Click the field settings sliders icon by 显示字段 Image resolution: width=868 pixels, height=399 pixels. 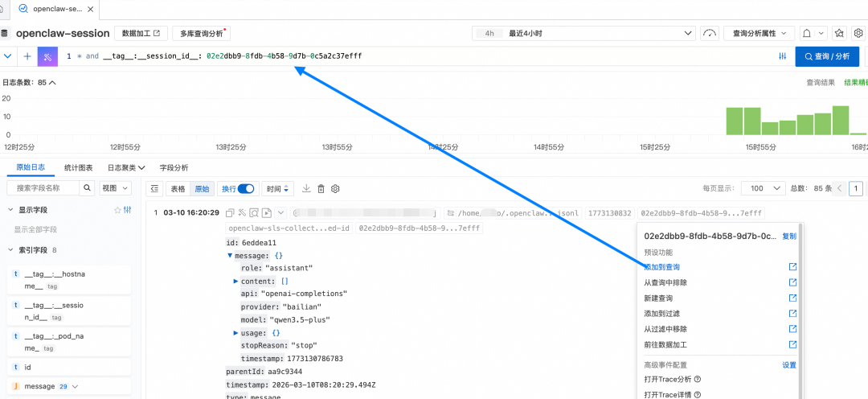coord(128,210)
